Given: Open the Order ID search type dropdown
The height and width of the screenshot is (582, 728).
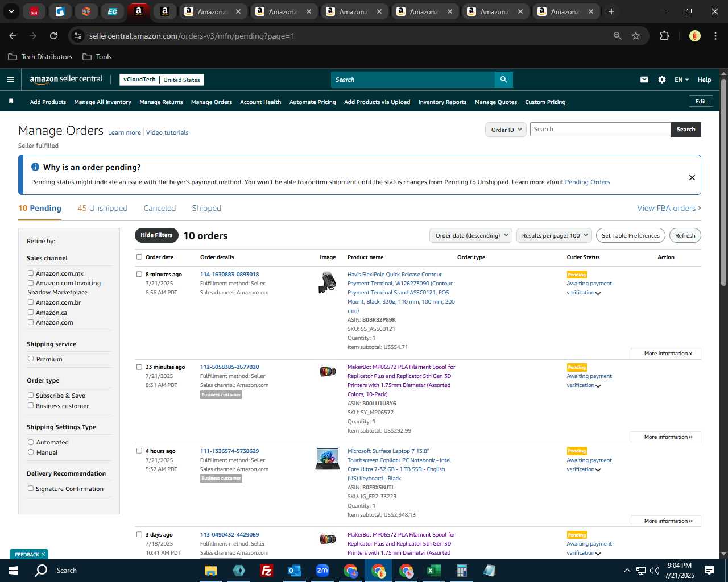Looking at the screenshot, I should (x=506, y=130).
